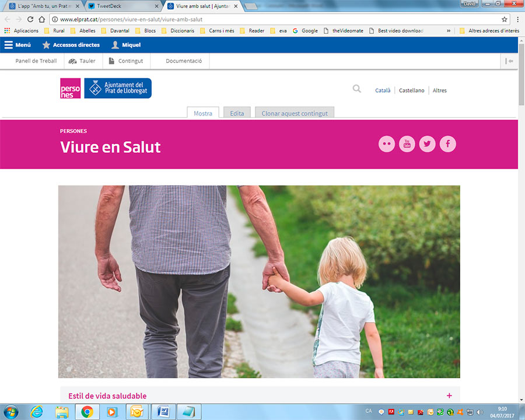
Task: Switch language to Castellano
Action: coord(411,90)
